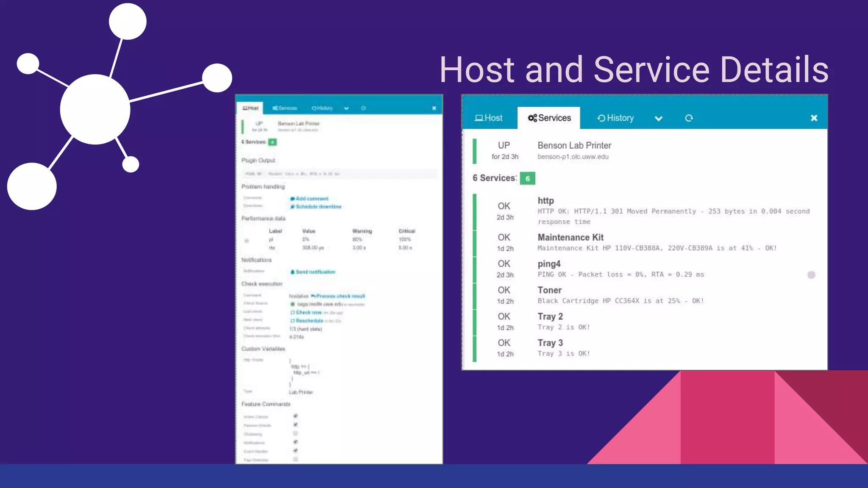Image resolution: width=868 pixels, height=488 pixels.
Task: Open the Toner service entry
Action: click(549, 290)
